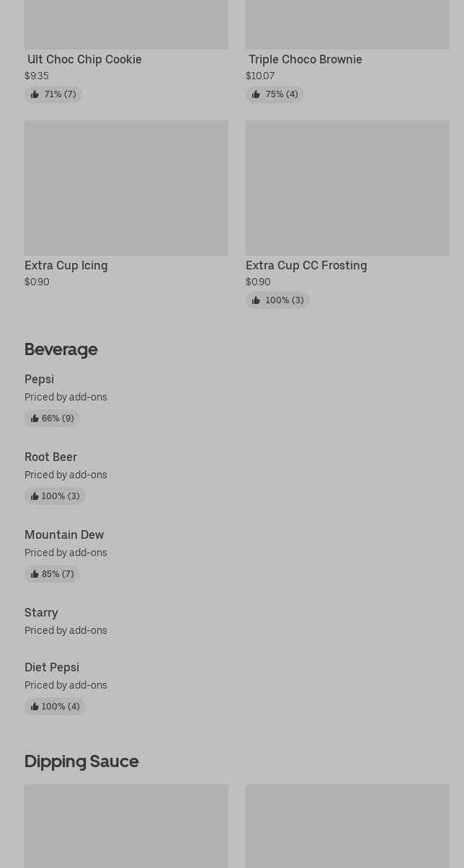
Task: Click the Beverage section heading
Action: coord(61,349)
